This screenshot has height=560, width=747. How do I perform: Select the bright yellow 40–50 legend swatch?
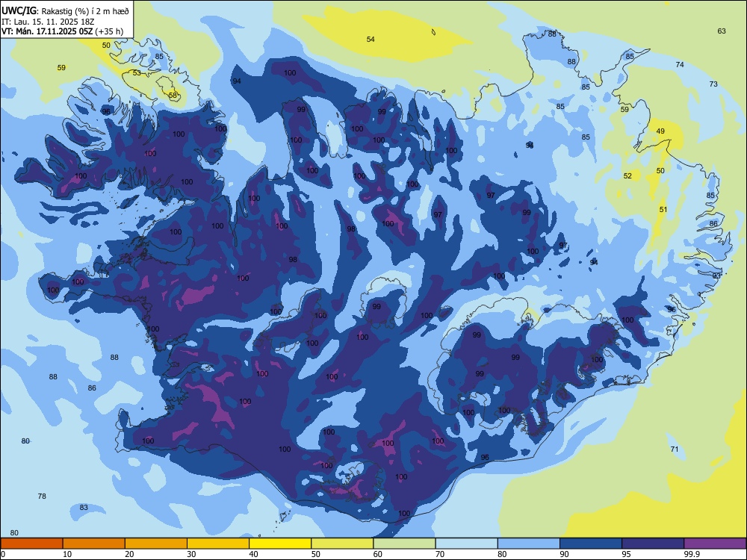click(x=280, y=544)
